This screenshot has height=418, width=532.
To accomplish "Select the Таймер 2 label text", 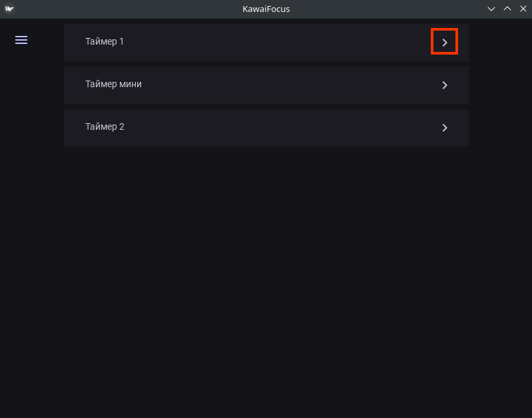I will click(x=105, y=126).
